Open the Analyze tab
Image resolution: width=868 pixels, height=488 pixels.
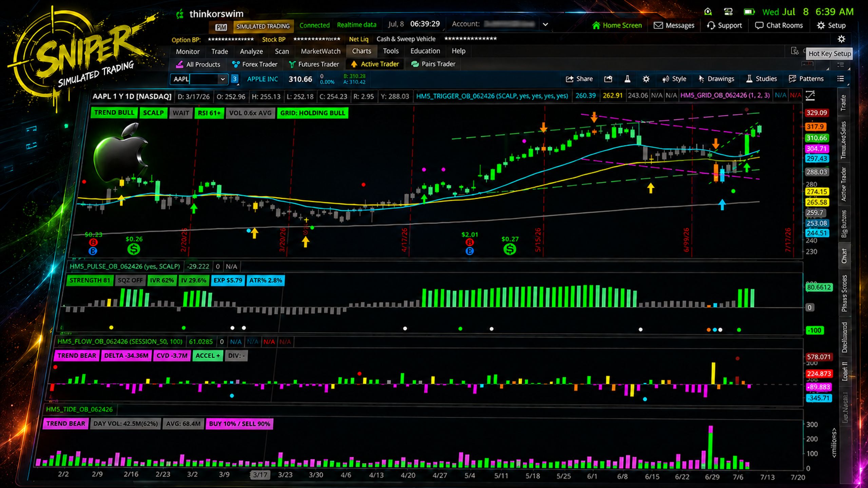(251, 51)
